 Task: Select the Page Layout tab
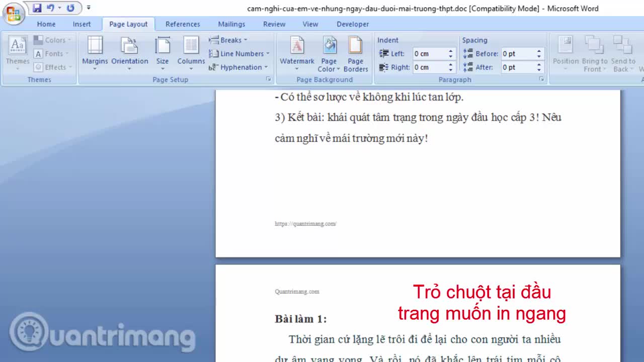pyautogui.click(x=128, y=24)
